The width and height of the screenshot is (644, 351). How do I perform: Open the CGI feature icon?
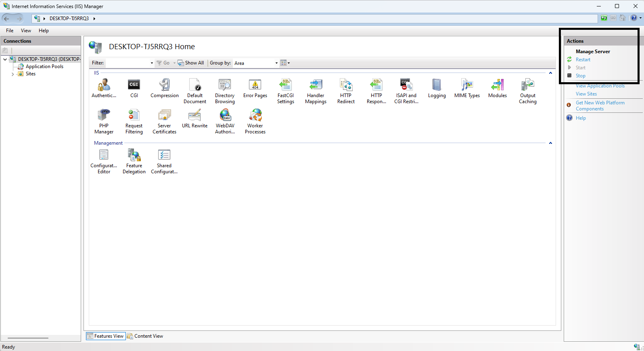134,88
